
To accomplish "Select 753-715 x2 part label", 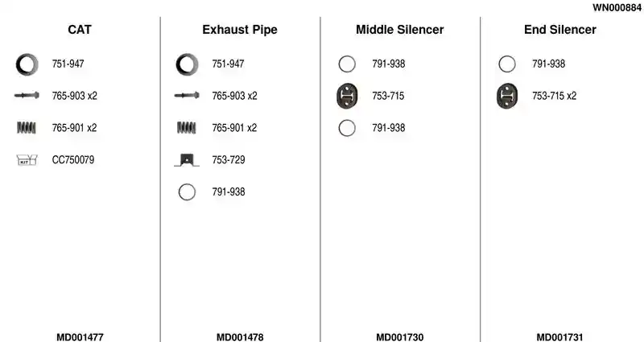I will click(555, 96).
